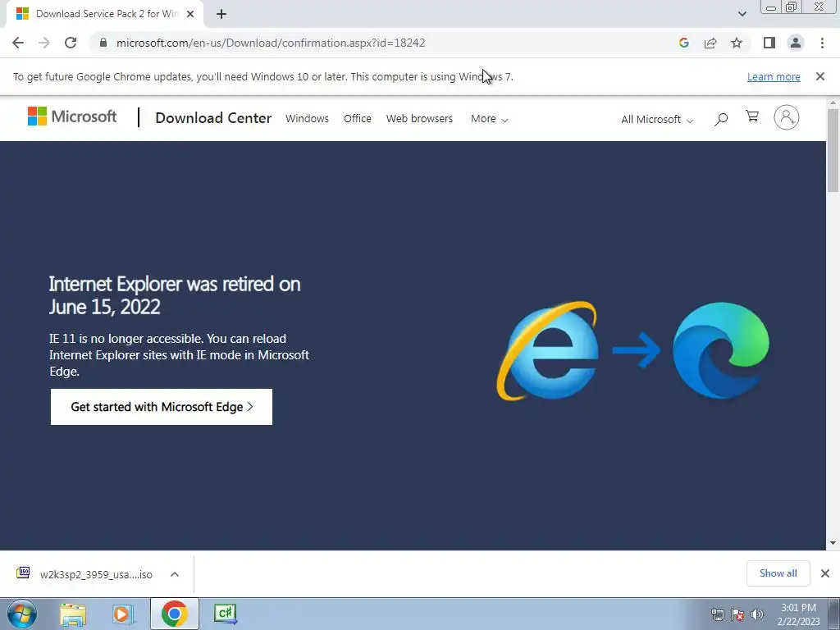Open Windows Explorer from taskbar

click(x=73, y=614)
